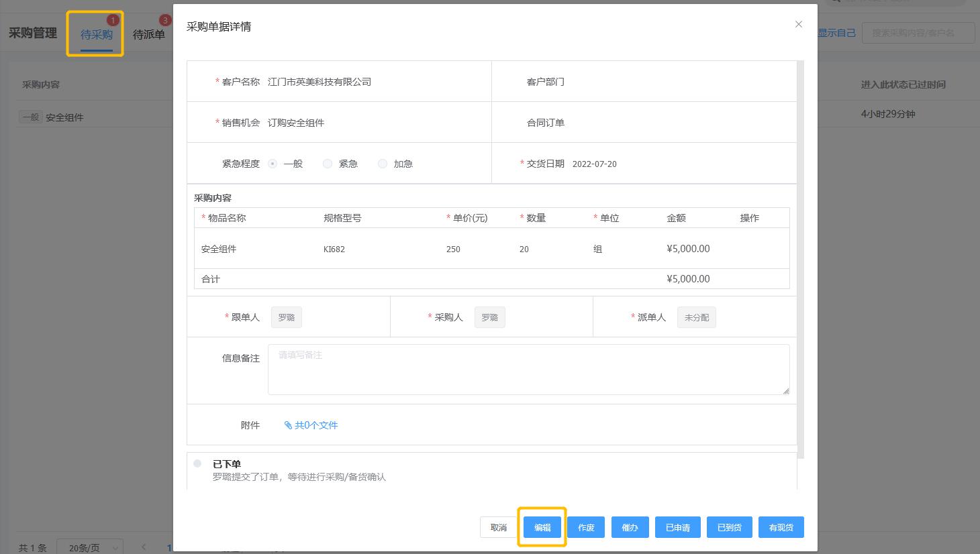Close the 采购单据详情 dialog
The height and width of the screenshot is (554, 980).
(798, 24)
